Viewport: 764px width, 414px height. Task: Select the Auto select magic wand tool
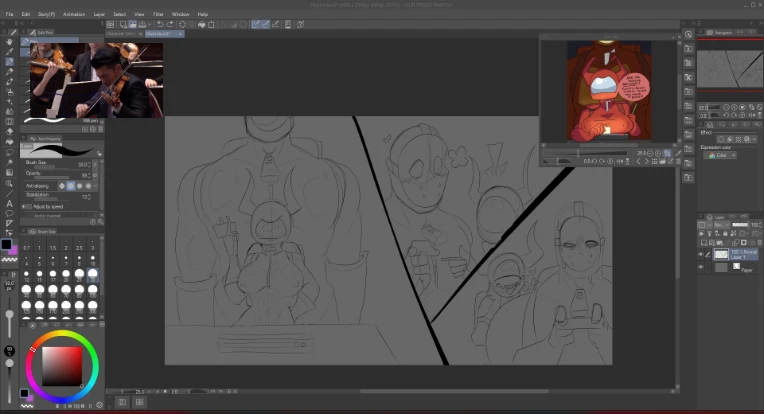click(x=9, y=163)
